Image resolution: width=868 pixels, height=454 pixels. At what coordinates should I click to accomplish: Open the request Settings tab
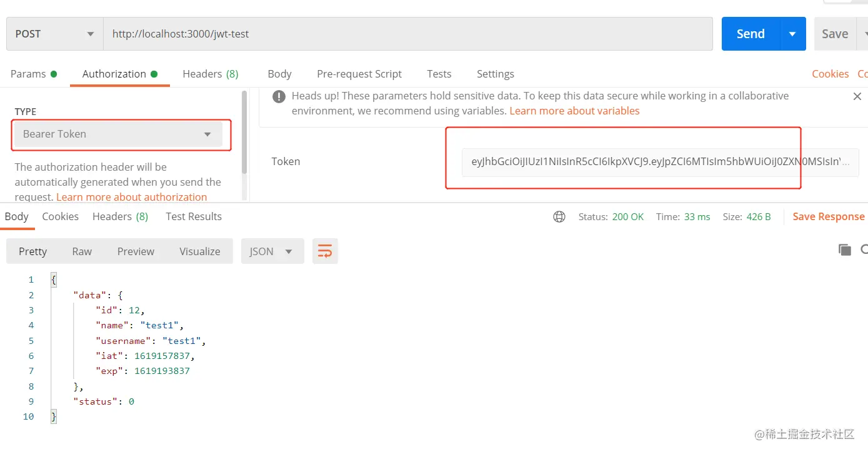coord(496,74)
